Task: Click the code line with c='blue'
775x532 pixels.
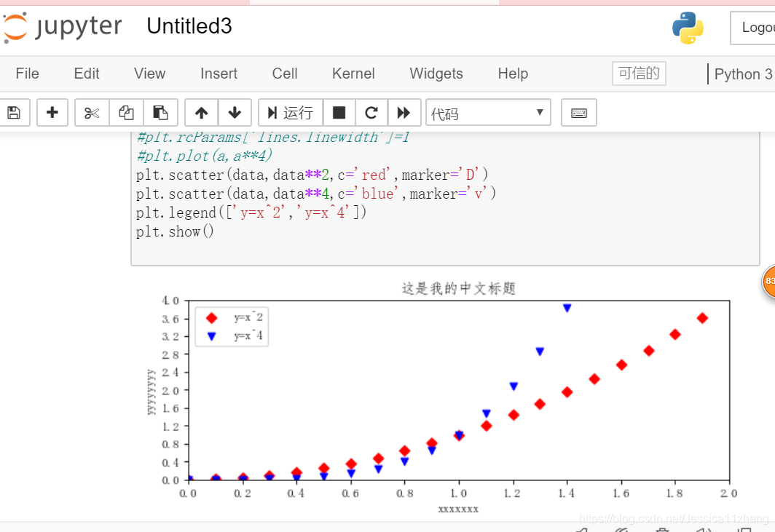Action: 316,193
